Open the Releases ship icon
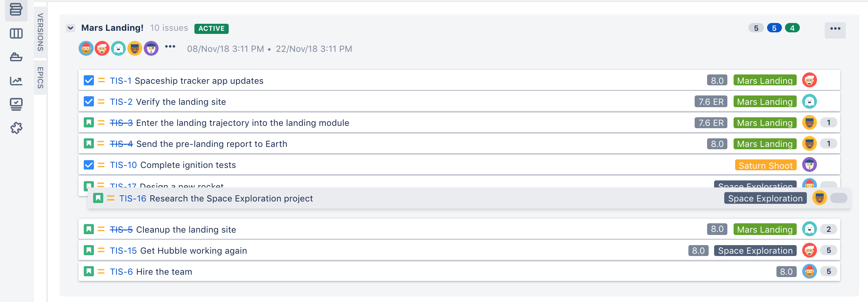Screen dimensions: 868x302 click(16, 57)
